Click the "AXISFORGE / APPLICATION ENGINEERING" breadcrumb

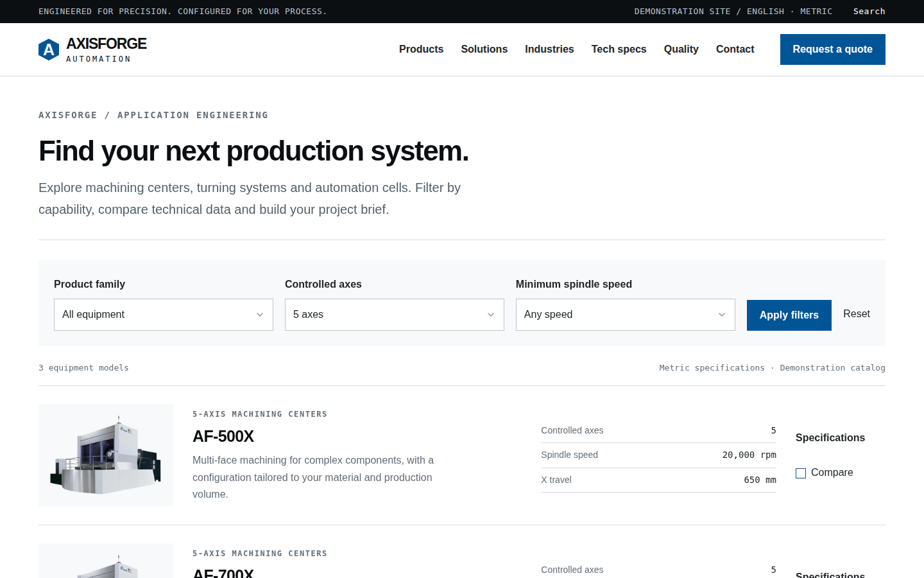pos(153,116)
